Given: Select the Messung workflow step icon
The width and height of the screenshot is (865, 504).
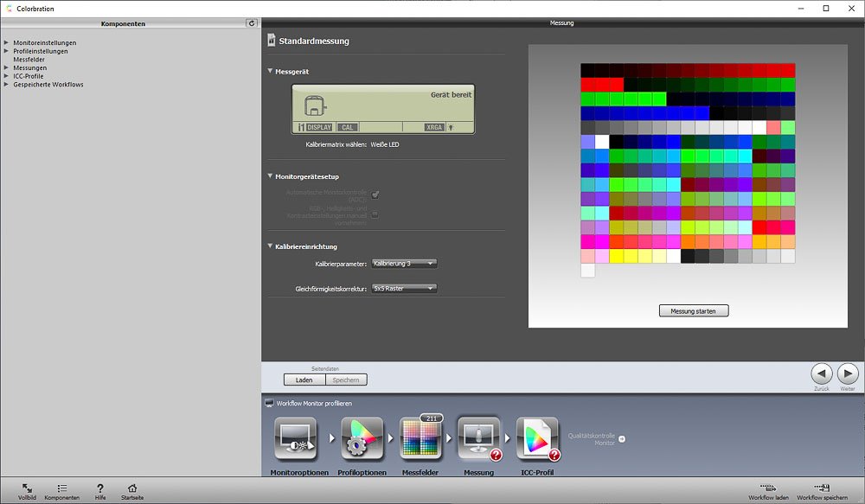Looking at the screenshot, I should click(x=479, y=439).
